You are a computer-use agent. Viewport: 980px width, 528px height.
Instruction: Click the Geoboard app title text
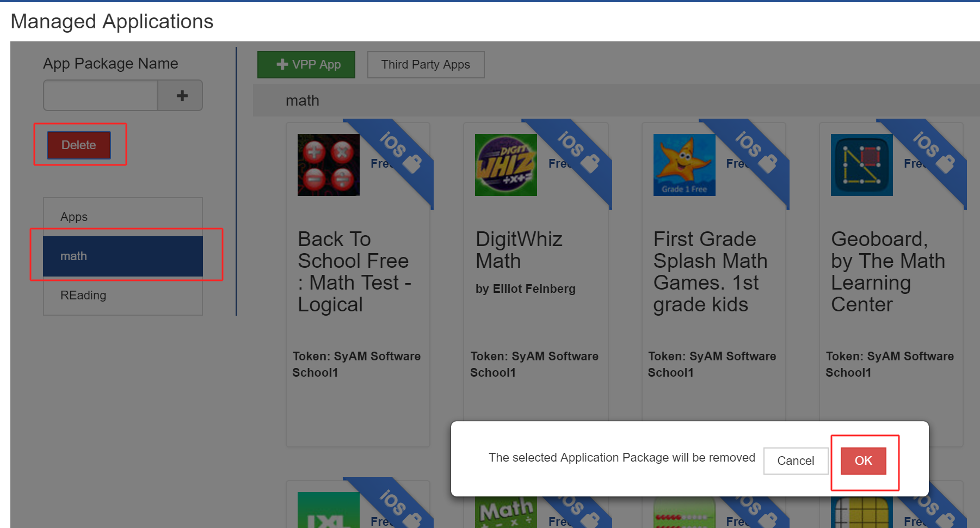(887, 272)
